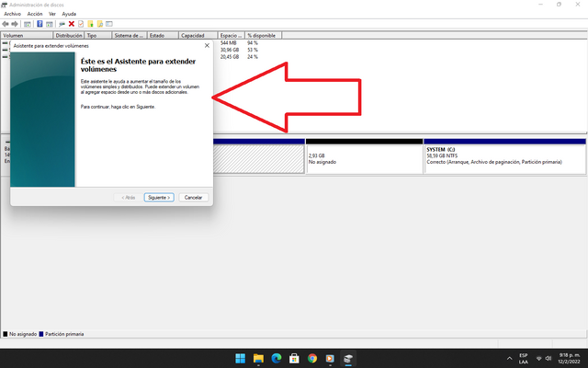The height and width of the screenshot is (368, 588).
Task: Show hidden tray icons with the chevron
Action: (509, 359)
